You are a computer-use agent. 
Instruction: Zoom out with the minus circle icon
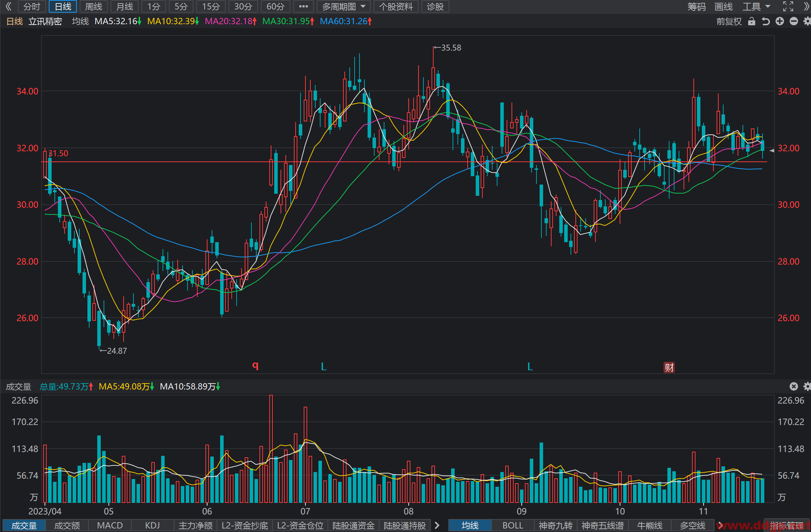pyautogui.click(x=794, y=21)
